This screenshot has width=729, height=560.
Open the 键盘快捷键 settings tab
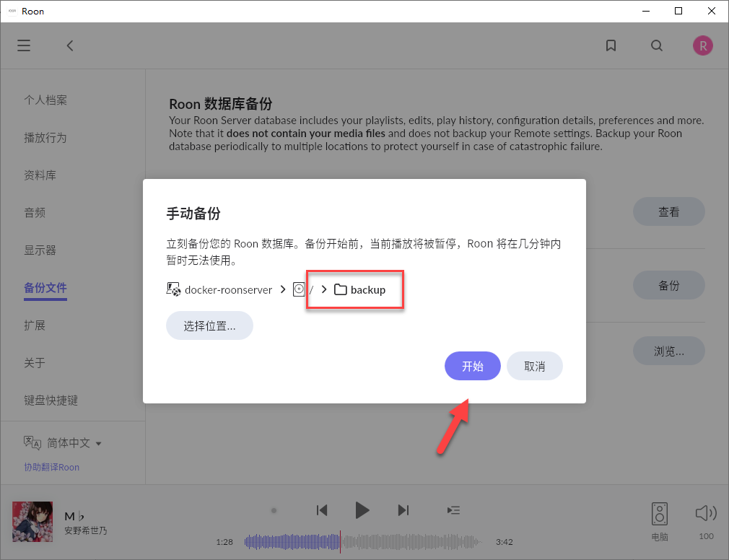(51, 400)
